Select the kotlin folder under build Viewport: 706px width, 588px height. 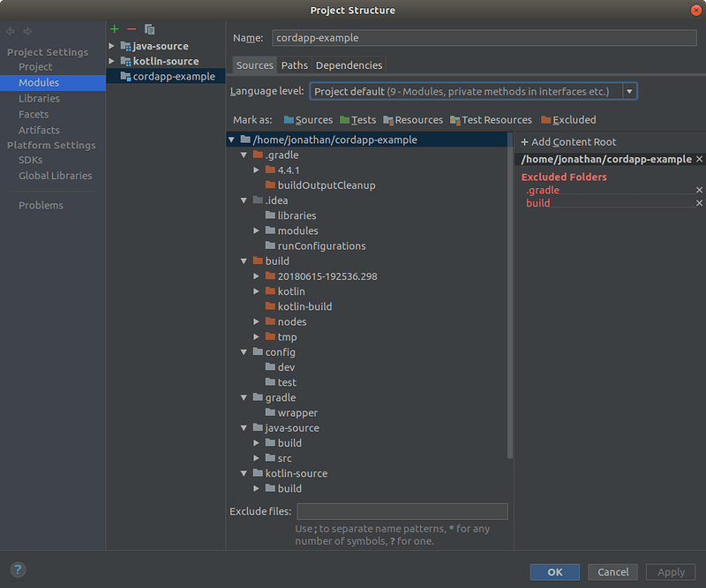291,291
